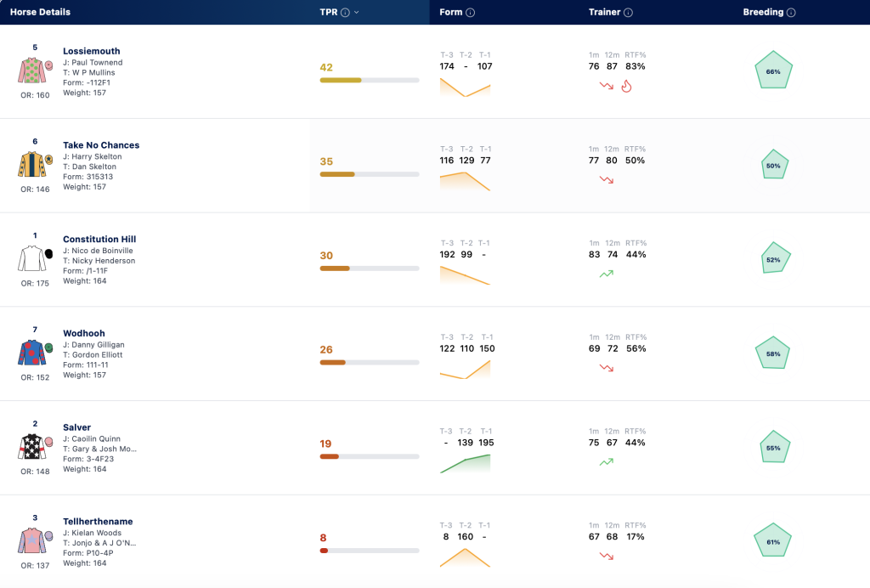Click Tellherthename's form sparkline chart
This screenshot has width=870, height=588.
[x=465, y=557]
